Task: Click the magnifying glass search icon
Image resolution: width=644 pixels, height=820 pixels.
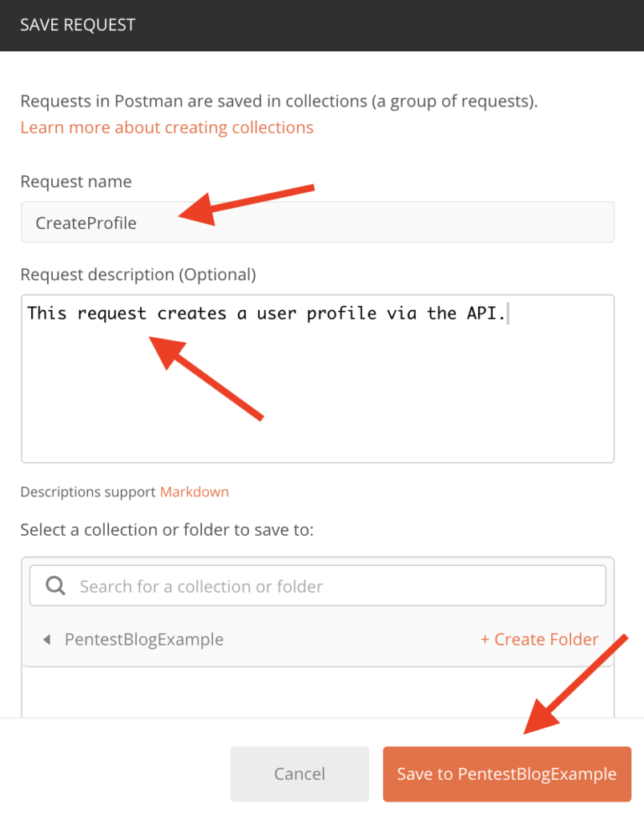Action: click(x=55, y=585)
